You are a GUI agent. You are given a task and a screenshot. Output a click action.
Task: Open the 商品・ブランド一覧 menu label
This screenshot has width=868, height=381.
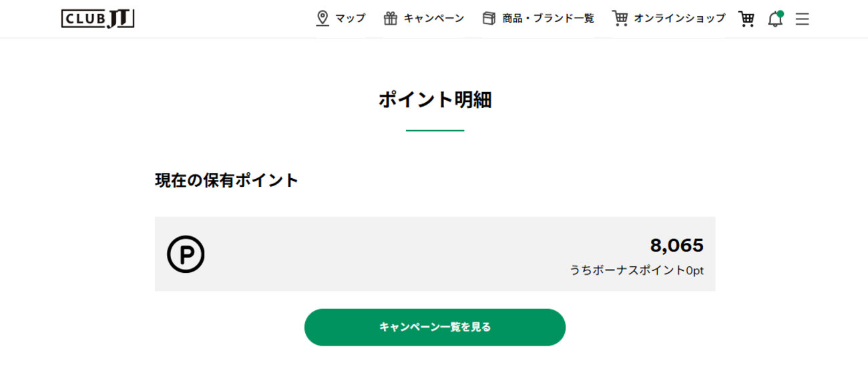[548, 19]
